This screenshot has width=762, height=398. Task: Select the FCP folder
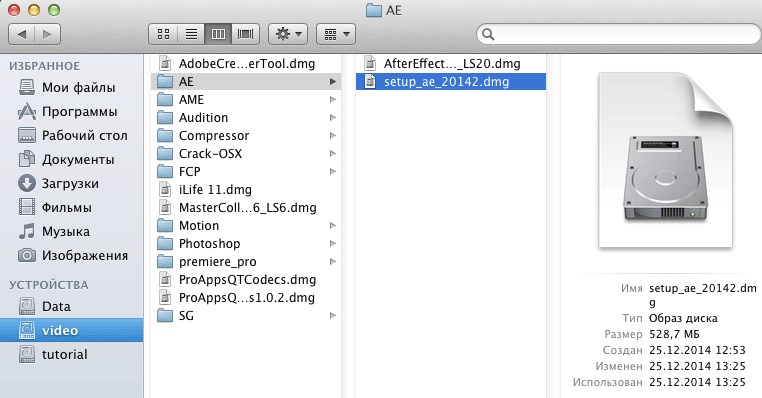click(246, 172)
